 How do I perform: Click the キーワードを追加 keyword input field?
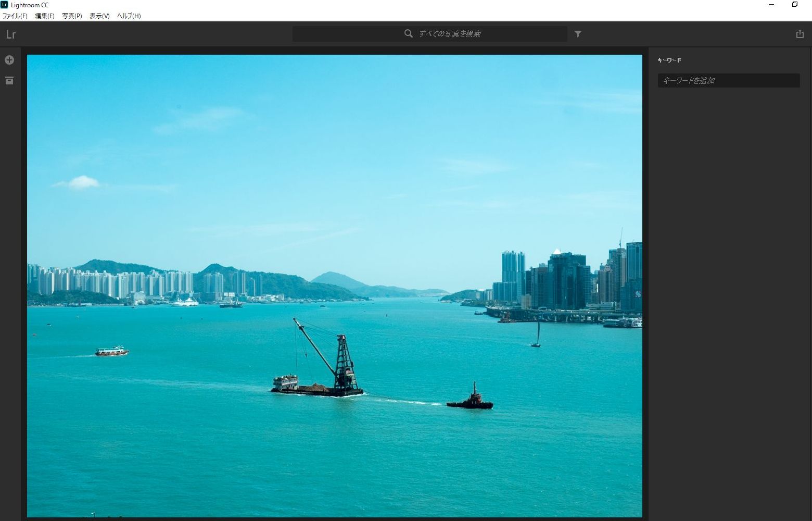pyautogui.click(x=728, y=80)
